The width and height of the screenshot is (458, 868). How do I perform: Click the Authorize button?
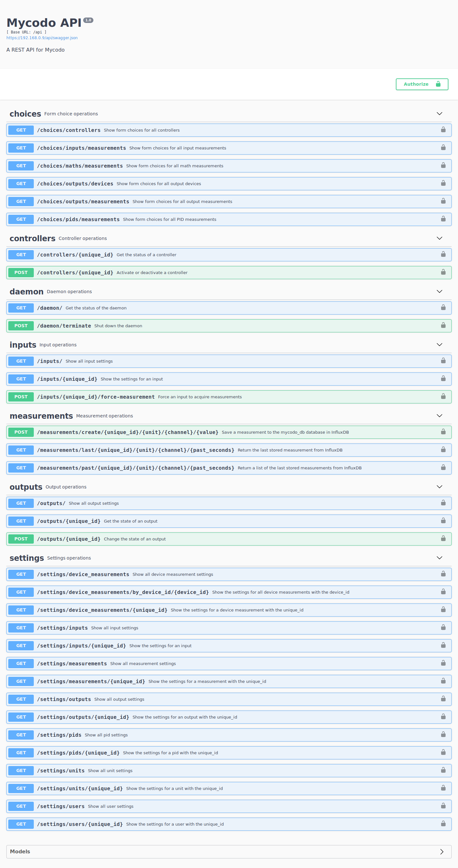422,84
